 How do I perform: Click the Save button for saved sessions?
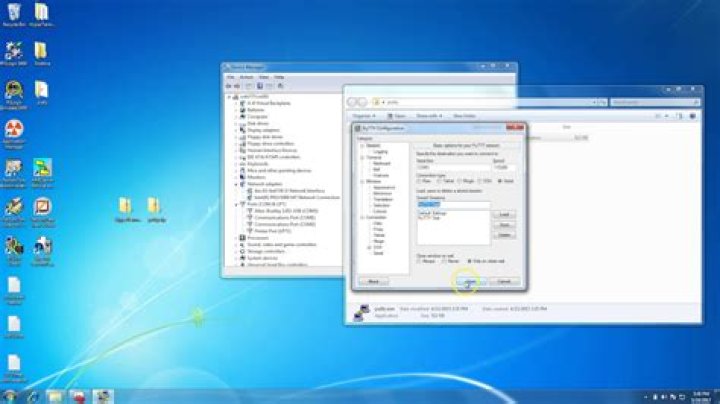click(x=504, y=225)
